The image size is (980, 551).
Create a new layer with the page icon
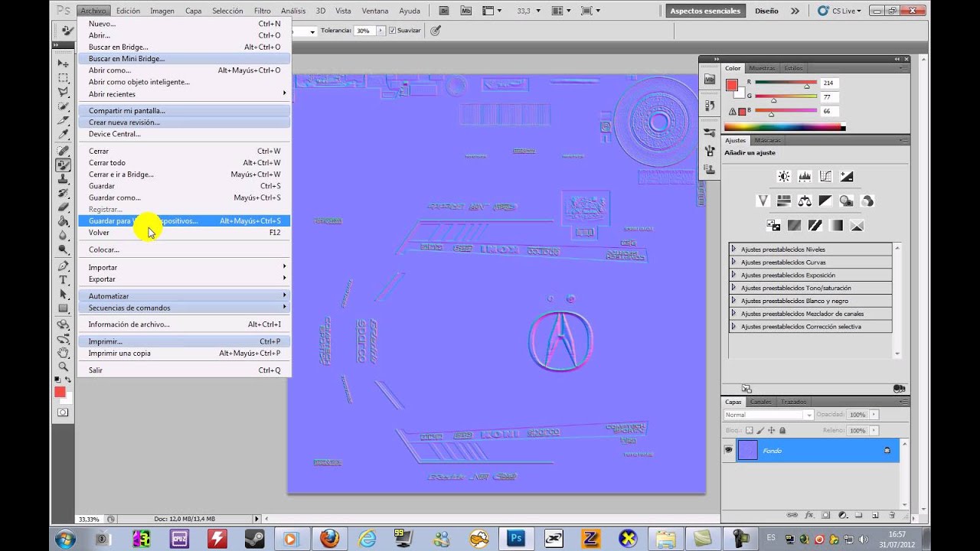point(874,515)
